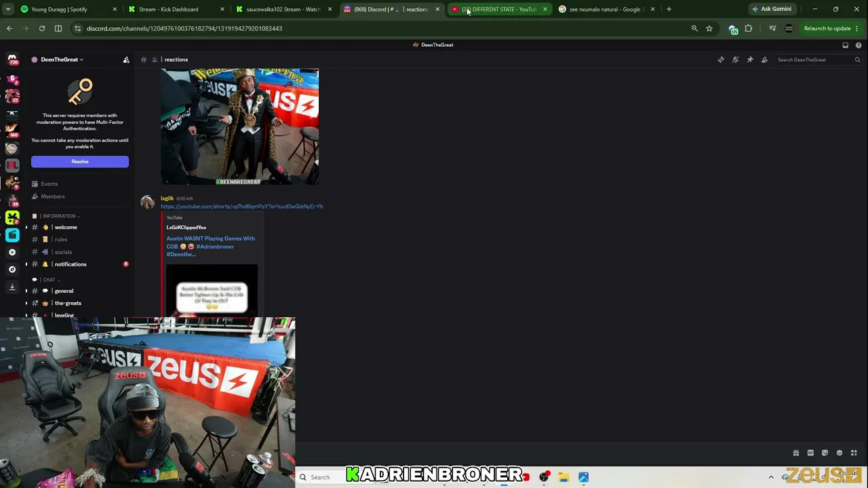View site information icon in address bar
The image size is (868, 488).
[77, 28]
